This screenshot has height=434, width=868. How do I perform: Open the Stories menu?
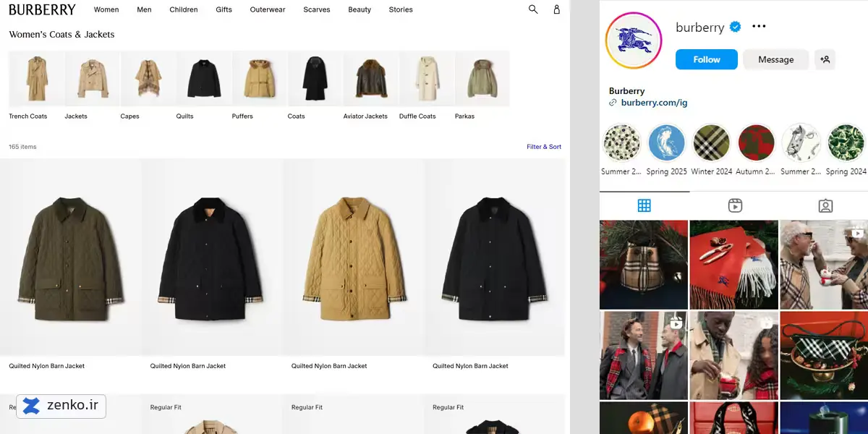tap(401, 9)
